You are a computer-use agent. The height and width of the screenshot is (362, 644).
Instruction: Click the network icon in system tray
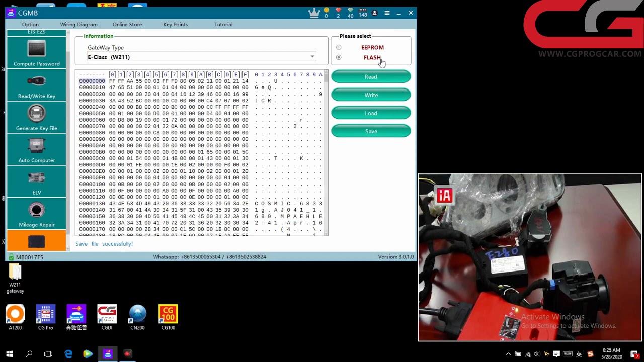pyautogui.click(x=527, y=354)
